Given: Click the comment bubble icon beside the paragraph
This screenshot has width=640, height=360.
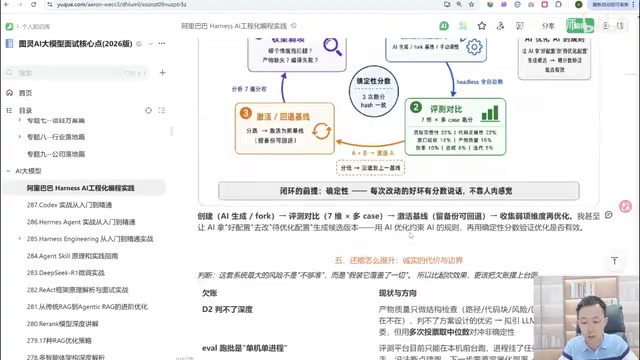Looking at the screenshot, I should [x=609, y=215].
